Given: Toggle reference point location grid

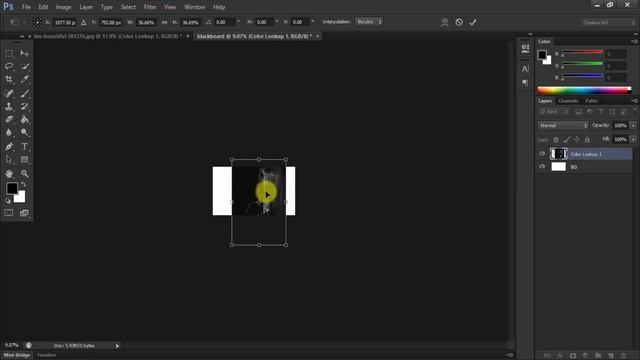Looking at the screenshot, I should [x=37, y=22].
